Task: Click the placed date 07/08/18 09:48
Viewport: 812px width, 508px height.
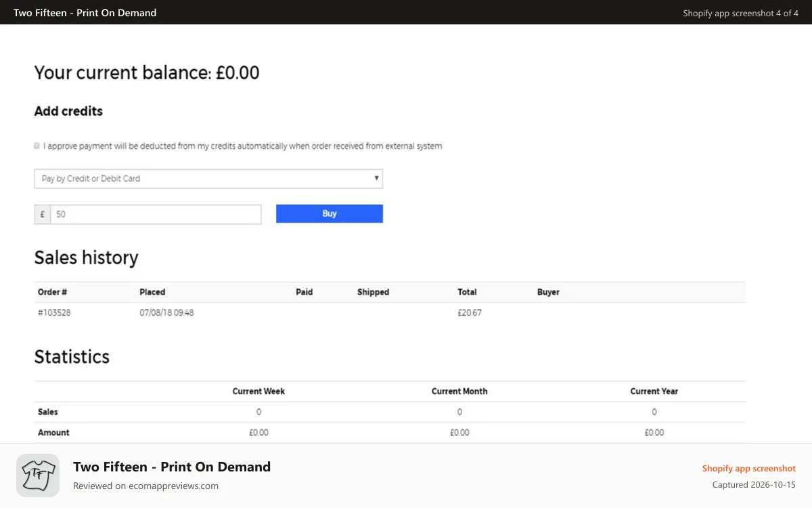Action: click(166, 313)
